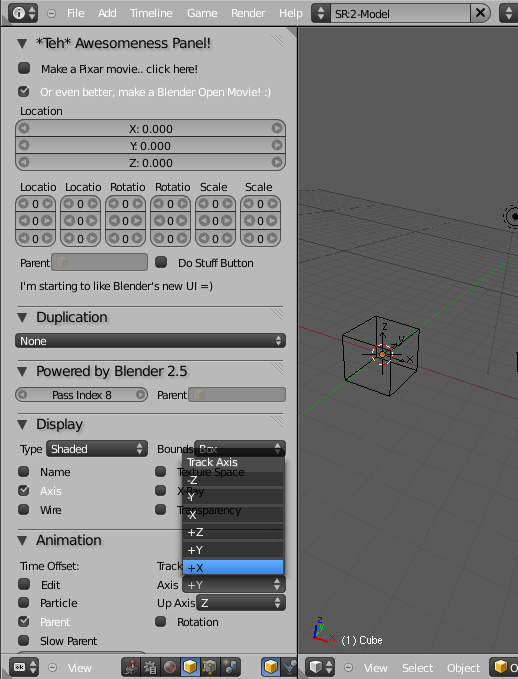Click the scene browse arrows beside SR:2-Model
Screen dimensions: 518x679
click(321, 13)
